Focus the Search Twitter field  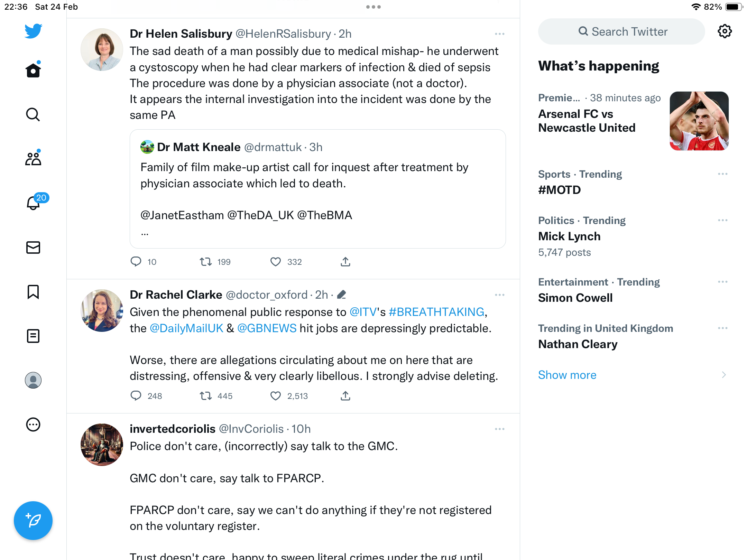[x=621, y=31]
